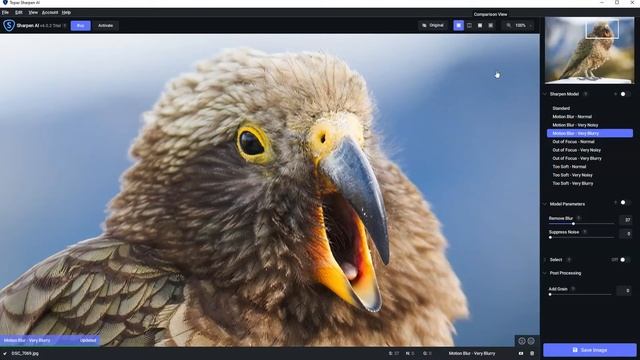Image resolution: width=640 pixels, height=360 pixels.
Task: Select single image view icon
Action: click(x=458, y=25)
